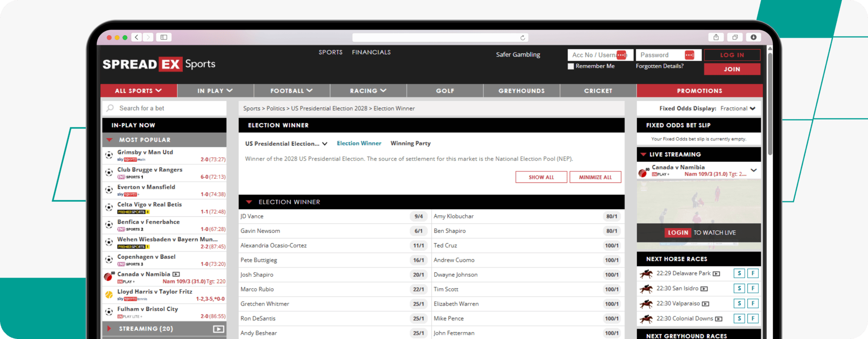The width and height of the screenshot is (868, 339).
Task: Click cricket icon beside Canada v Namibia in sidebar
Action: pyautogui.click(x=108, y=277)
